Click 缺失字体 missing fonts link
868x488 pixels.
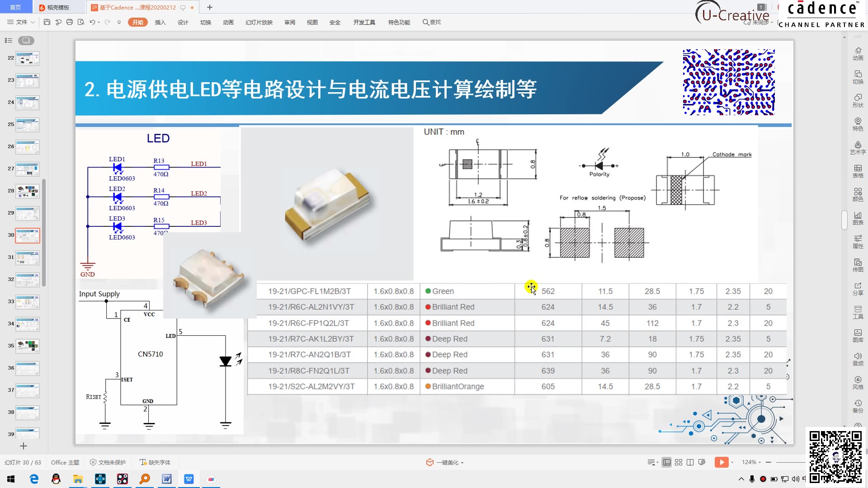155,462
